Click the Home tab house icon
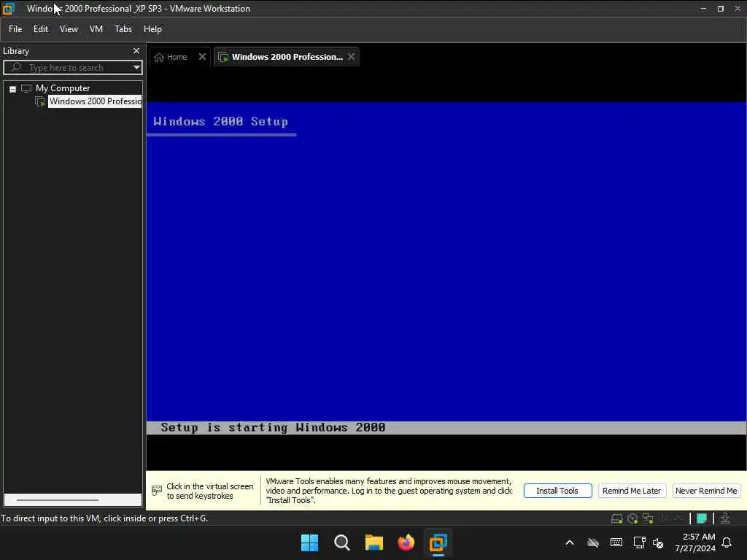This screenshot has height=560, width=747. coord(159,57)
